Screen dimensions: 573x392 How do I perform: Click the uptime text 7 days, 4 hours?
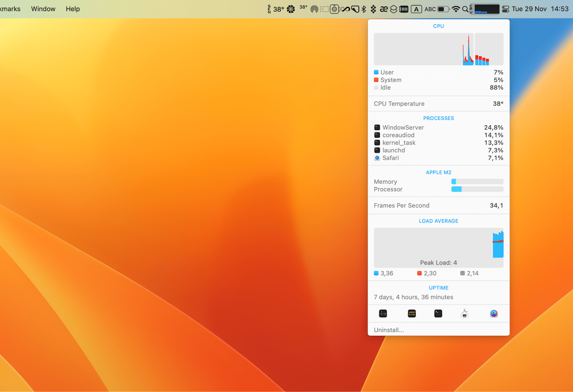(414, 297)
